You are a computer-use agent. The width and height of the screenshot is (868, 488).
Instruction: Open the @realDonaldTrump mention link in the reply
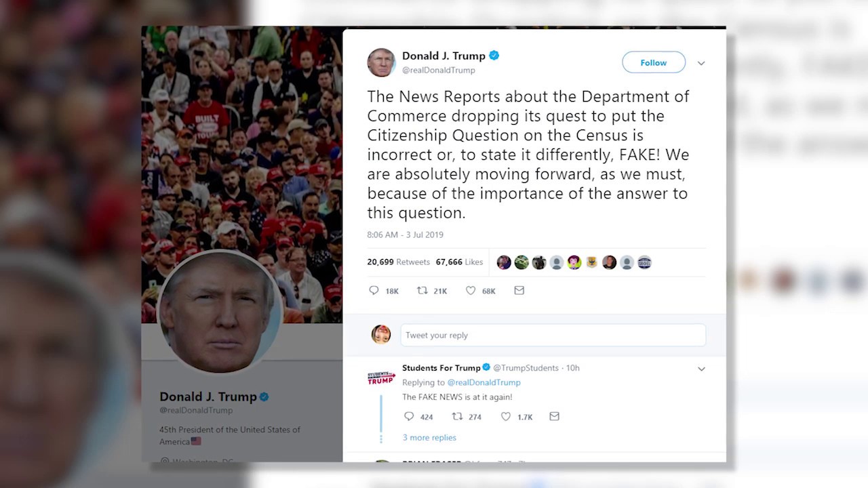coord(484,382)
